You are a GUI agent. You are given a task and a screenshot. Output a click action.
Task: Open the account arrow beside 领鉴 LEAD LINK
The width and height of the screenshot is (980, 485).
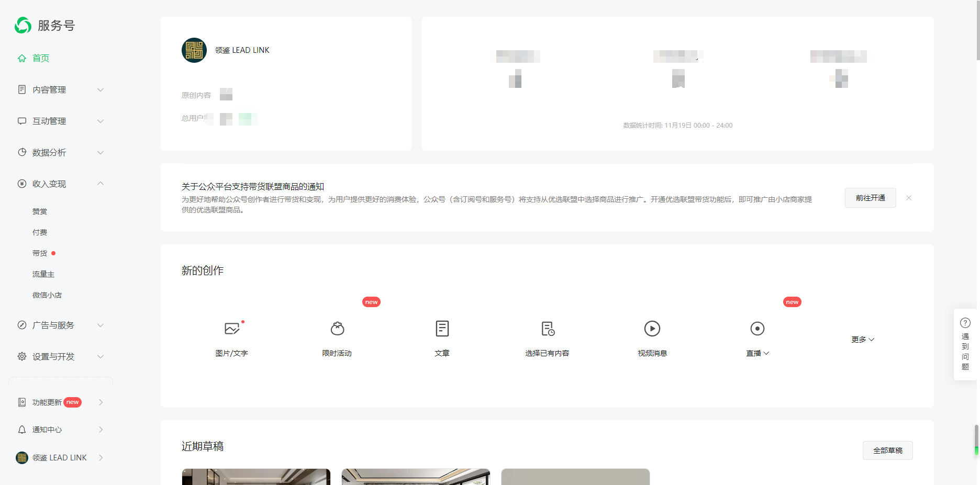[101, 458]
